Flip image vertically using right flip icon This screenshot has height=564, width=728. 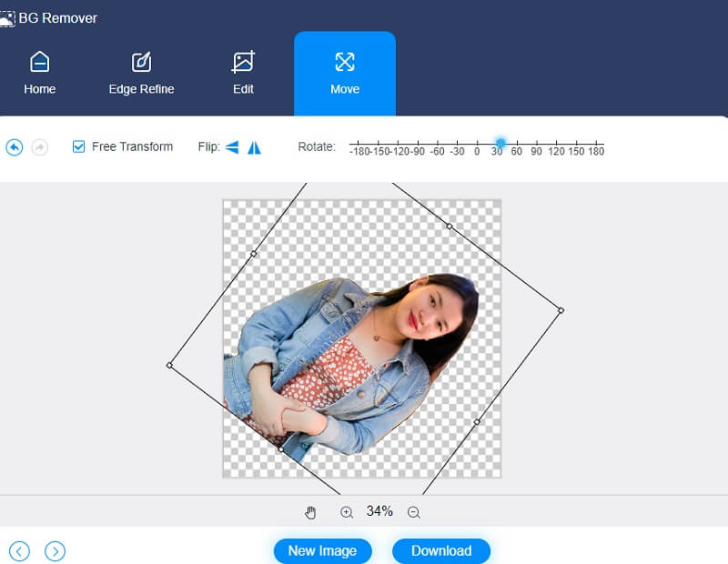pyautogui.click(x=254, y=146)
